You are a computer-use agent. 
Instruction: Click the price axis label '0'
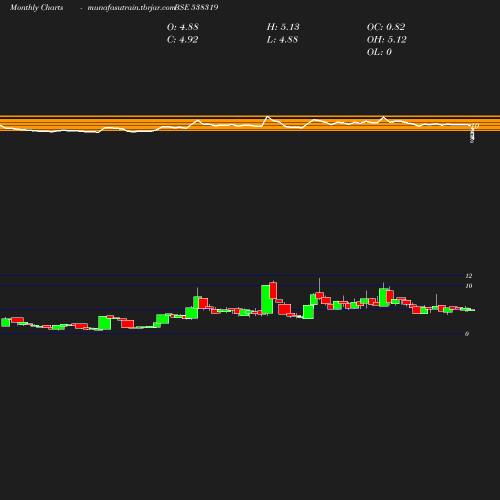[x=467, y=334]
